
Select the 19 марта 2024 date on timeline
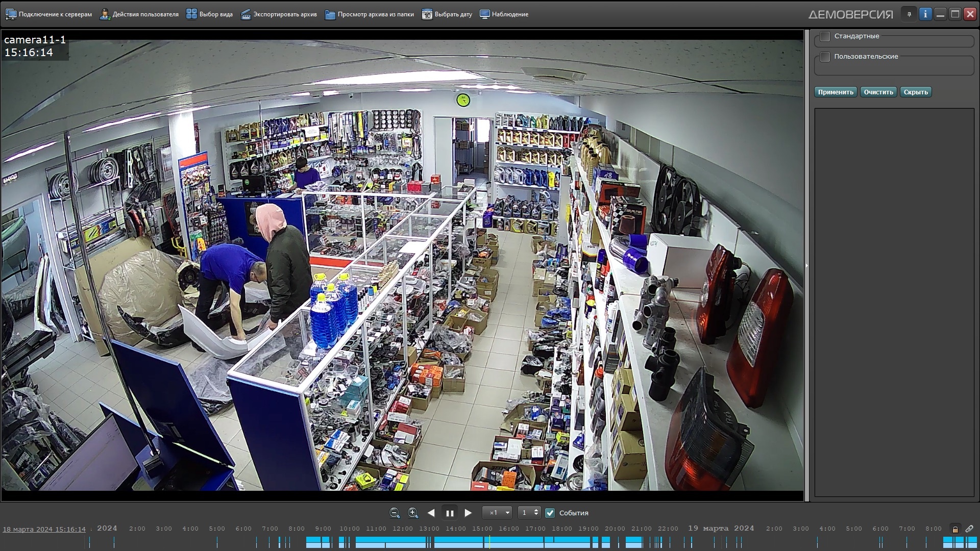[x=721, y=529]
